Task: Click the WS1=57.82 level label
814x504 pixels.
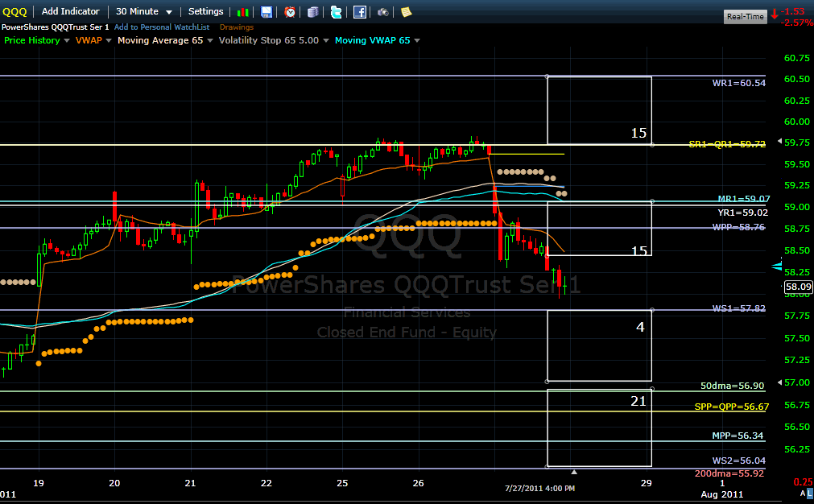Action: coord(739,308)
